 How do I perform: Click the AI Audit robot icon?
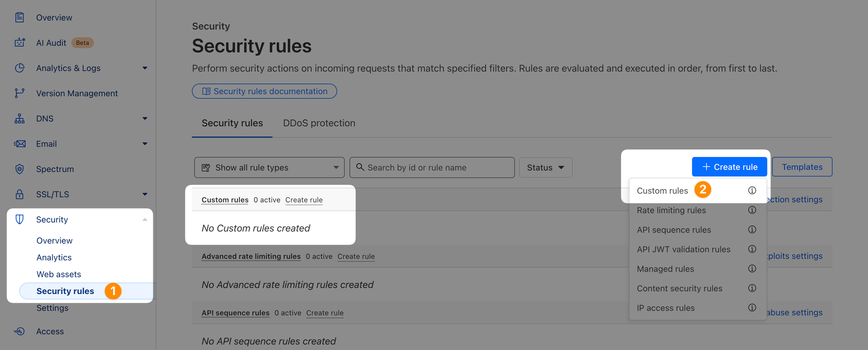pyautogui.click(x=20, y=43)
